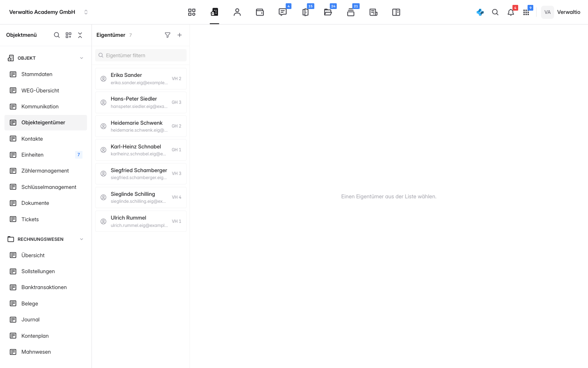Open notifications bell with red badge
Viewport: 588px width, 368px height.
coord(511,12)
